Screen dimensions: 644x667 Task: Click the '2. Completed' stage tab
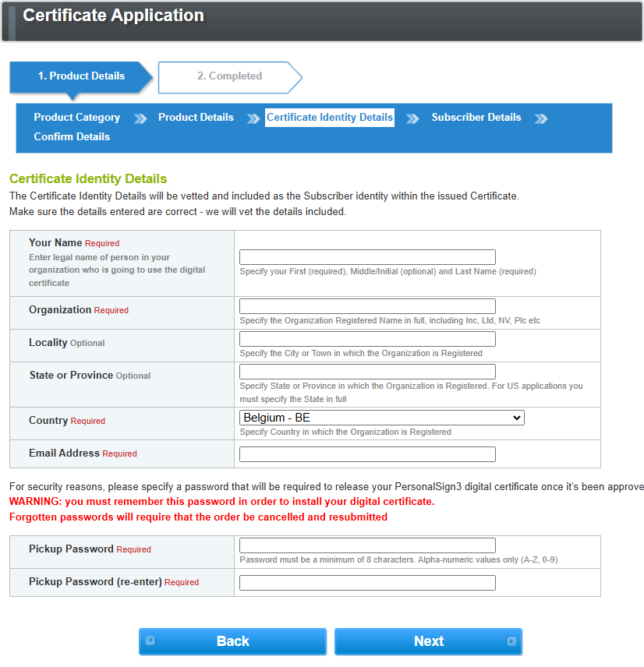[x=229, y=76]
